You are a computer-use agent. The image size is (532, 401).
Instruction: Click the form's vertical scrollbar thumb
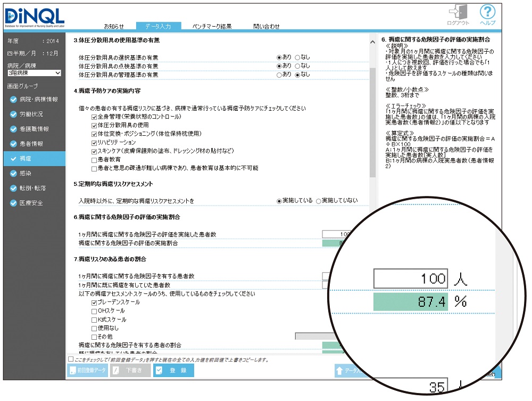[x=372, y=122]
